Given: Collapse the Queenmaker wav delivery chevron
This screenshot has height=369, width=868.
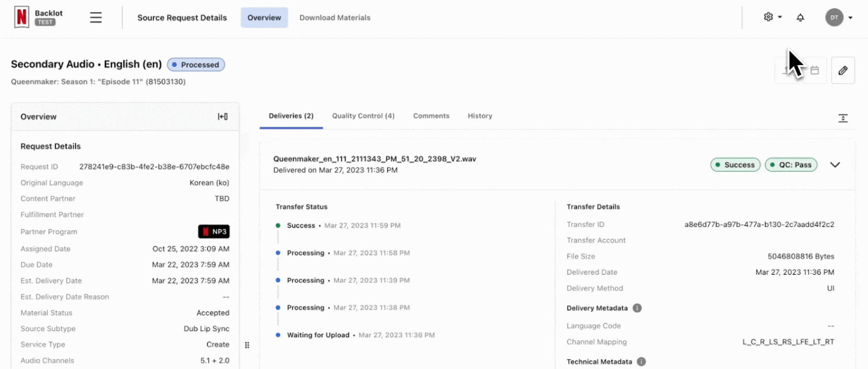Looking at the screenshot, I should coord(835,165).
